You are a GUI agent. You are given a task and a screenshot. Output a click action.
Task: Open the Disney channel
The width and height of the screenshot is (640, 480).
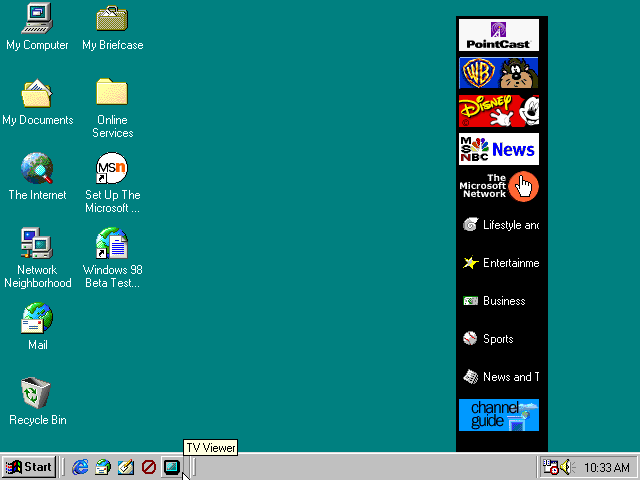tap(499, 111)
